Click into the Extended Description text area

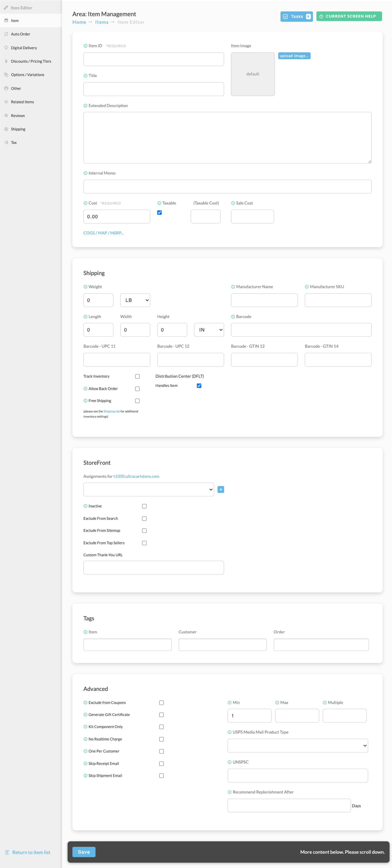click(227, 138)
